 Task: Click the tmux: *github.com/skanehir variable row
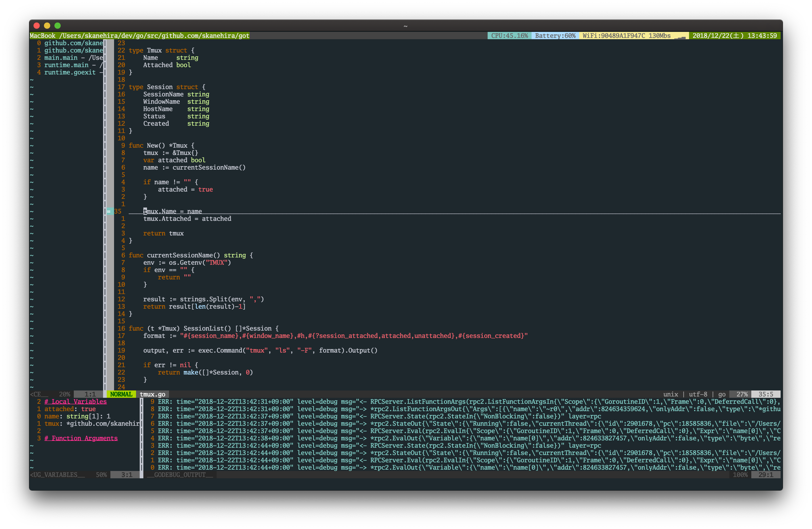92,424
